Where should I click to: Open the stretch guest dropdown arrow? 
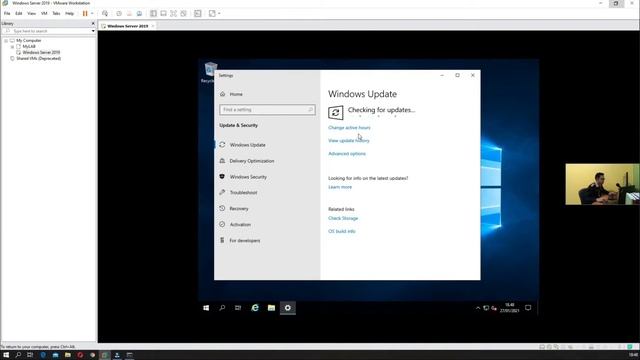(219, 13)
